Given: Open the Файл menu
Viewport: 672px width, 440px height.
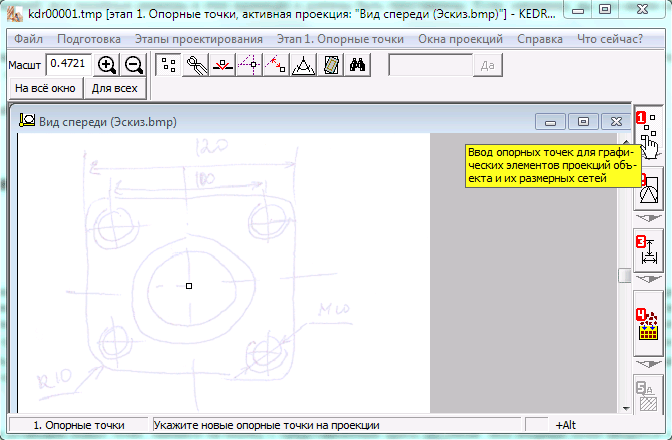Looking at the screenshot, I should point(29,39).
